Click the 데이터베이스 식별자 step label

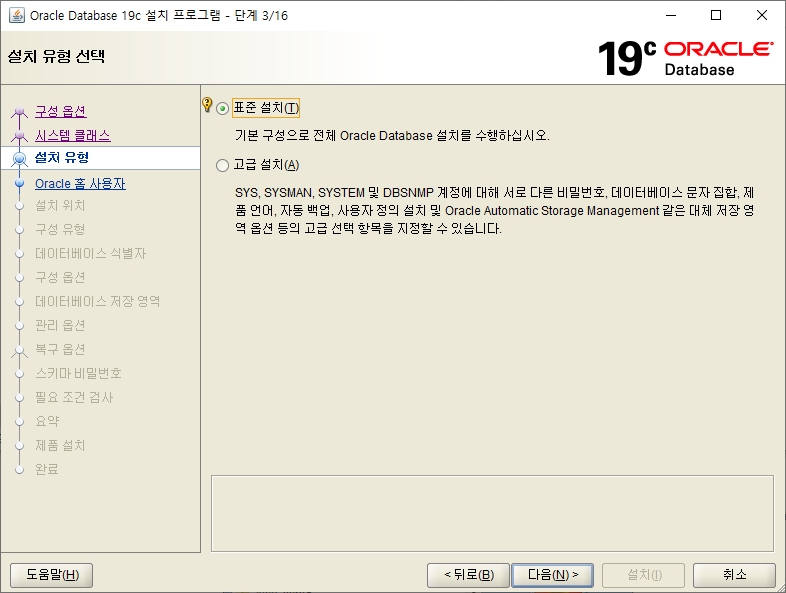tap(91, 254)
